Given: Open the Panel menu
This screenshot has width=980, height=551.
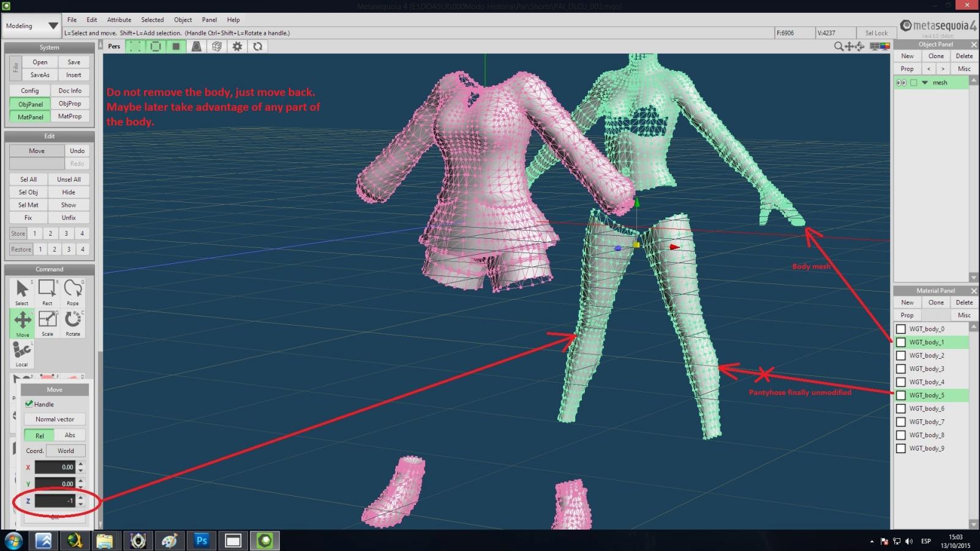Looking at the screenshot, I should click(209, 20).
